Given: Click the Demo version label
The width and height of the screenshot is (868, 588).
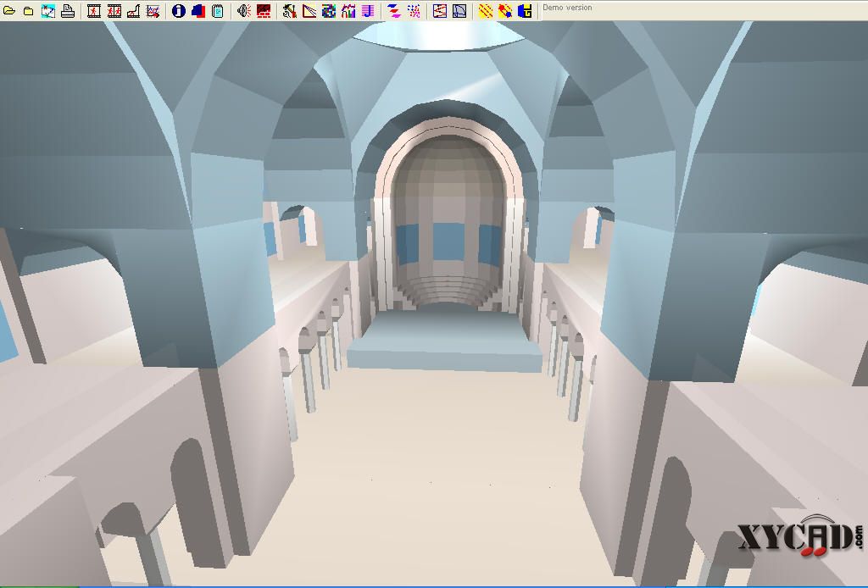Looking at the screenshot, I should (567, 8).
